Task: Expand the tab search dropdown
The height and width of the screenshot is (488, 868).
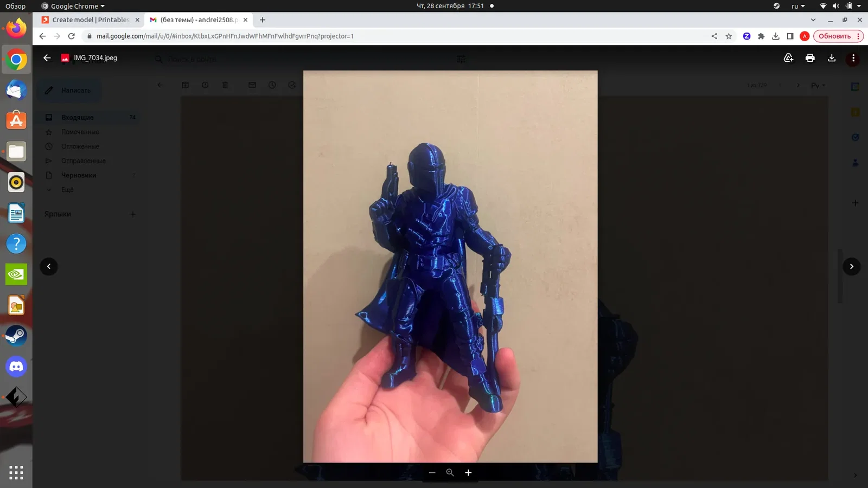Action: tap(813, 20)
